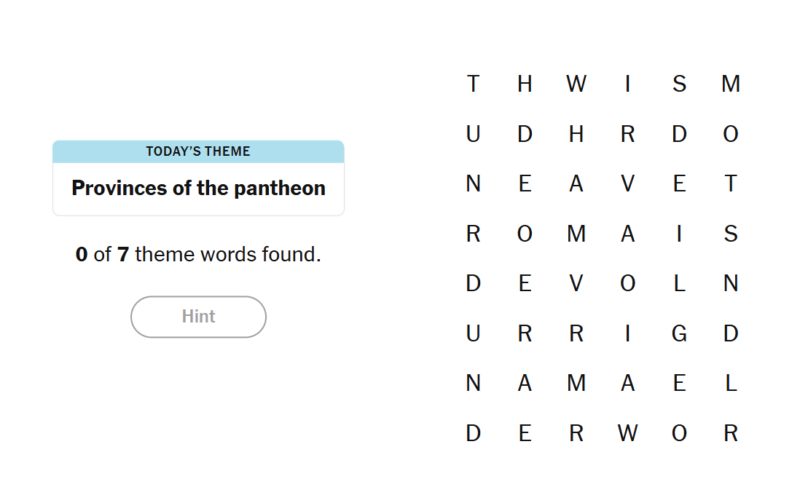The width and height of the screenshot is (800, 503).
Task: Click letter I between R and G
Action: tap(627, 334)
